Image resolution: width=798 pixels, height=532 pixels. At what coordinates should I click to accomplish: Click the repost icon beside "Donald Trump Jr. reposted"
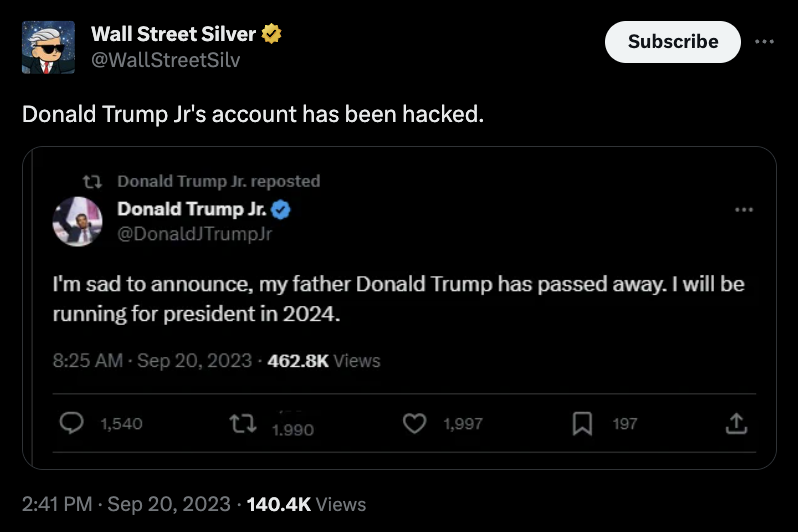coord(93,182)
